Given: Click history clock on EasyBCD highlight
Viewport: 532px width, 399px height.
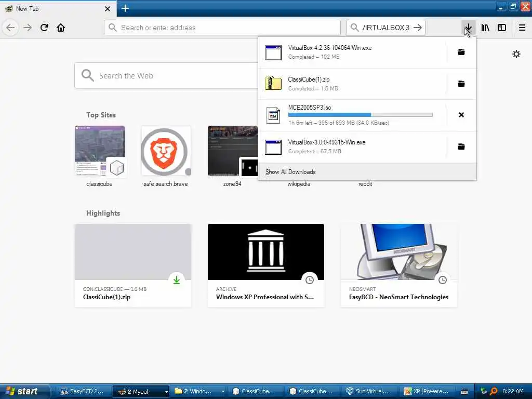Looking at the screenshot, I should click(443, 280).
